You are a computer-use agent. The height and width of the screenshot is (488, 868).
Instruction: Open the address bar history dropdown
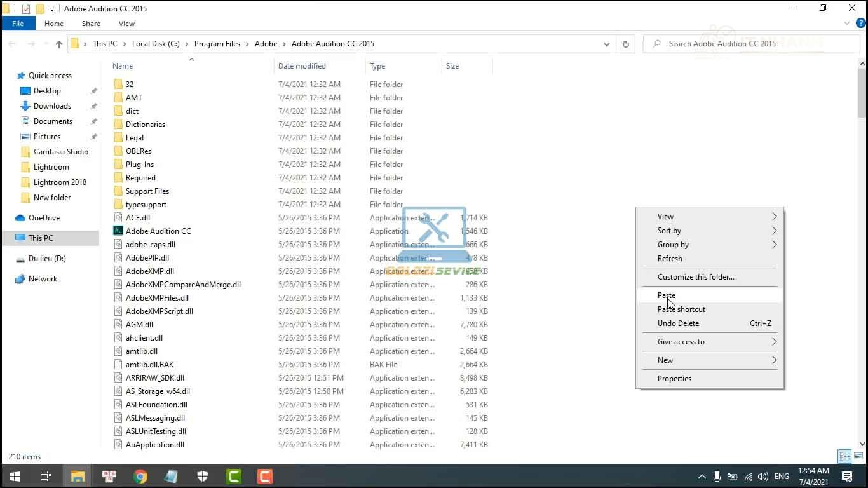pos(607,44)
